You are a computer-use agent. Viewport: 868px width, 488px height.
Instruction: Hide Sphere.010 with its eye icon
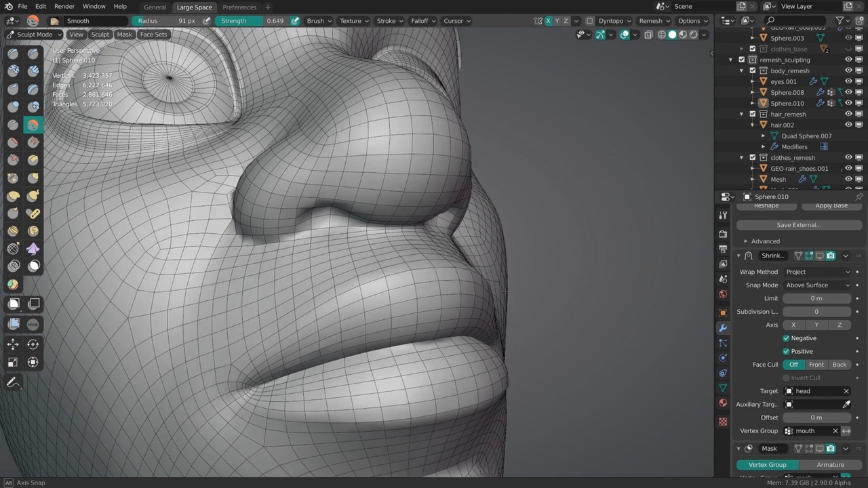coord(848,103)
